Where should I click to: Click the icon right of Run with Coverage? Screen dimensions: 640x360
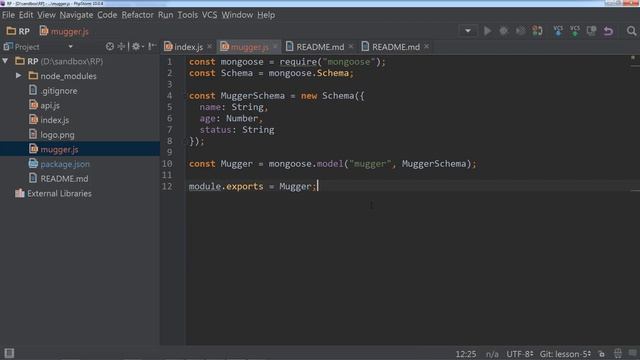click(537, 31)
